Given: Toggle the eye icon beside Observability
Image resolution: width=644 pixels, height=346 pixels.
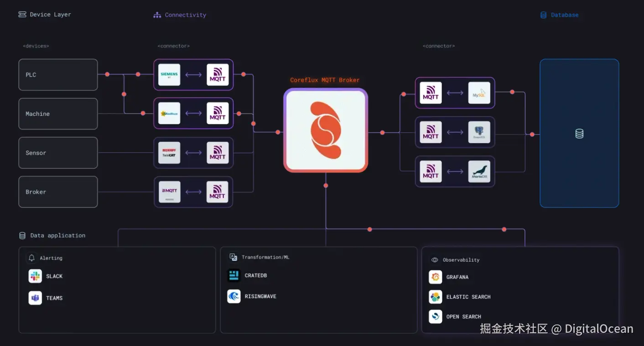Looking at the screenshot, I should click(x=434, y=259).
